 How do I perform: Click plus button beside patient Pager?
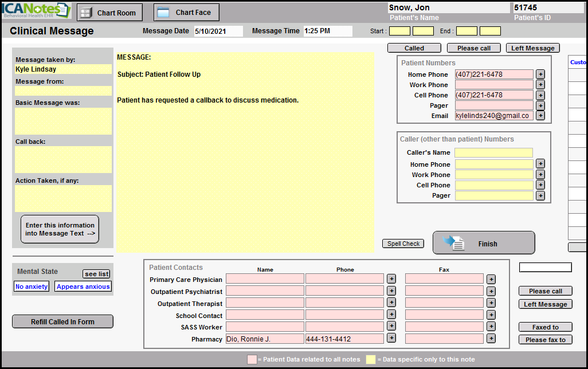pyautogui.click(x=540, y=105)
